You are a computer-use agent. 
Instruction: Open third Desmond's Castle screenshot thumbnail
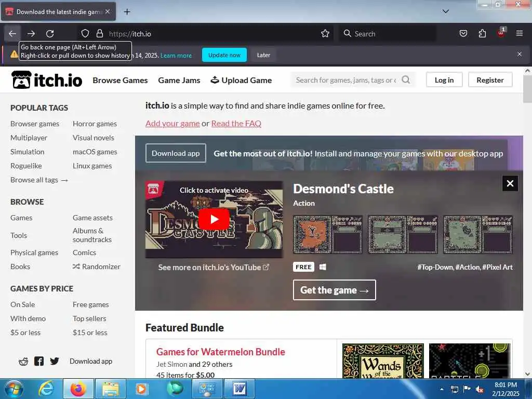click(x=478, y=234)
